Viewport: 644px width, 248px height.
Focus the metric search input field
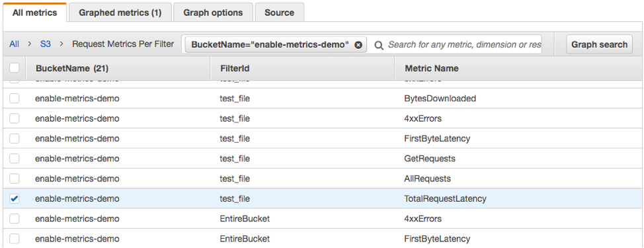[464, 45]
